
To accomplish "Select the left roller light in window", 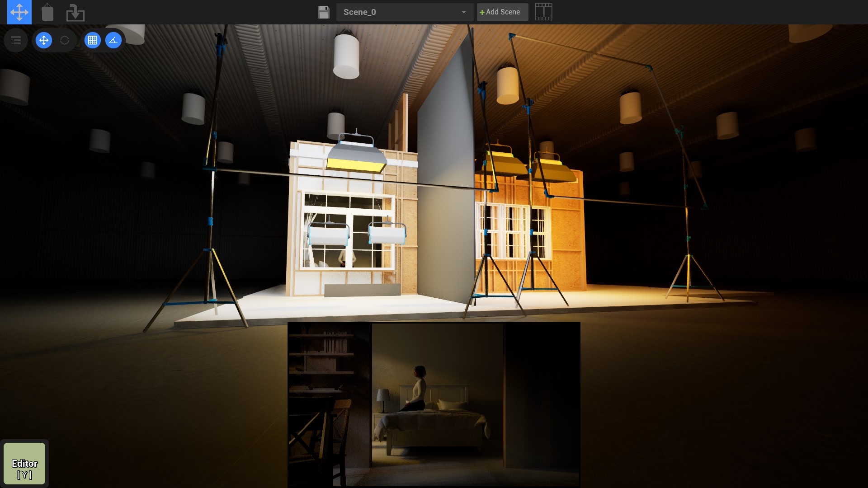I will [329, 235].
